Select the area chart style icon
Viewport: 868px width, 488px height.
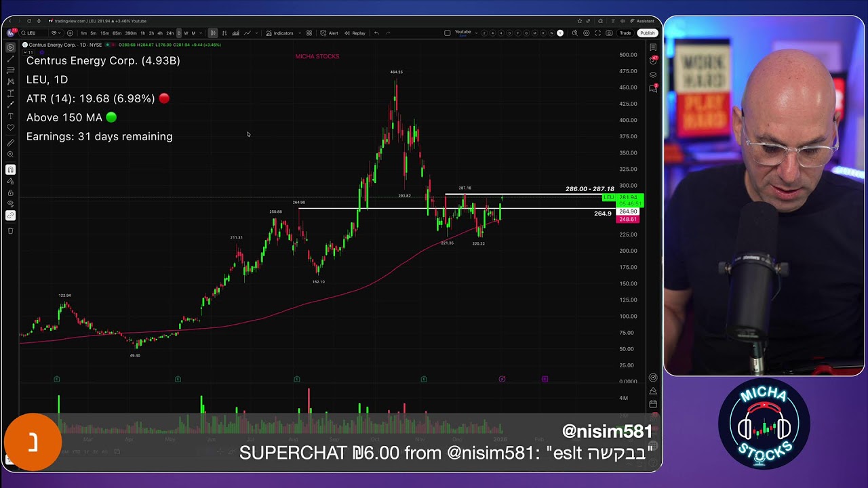point(235,33)
